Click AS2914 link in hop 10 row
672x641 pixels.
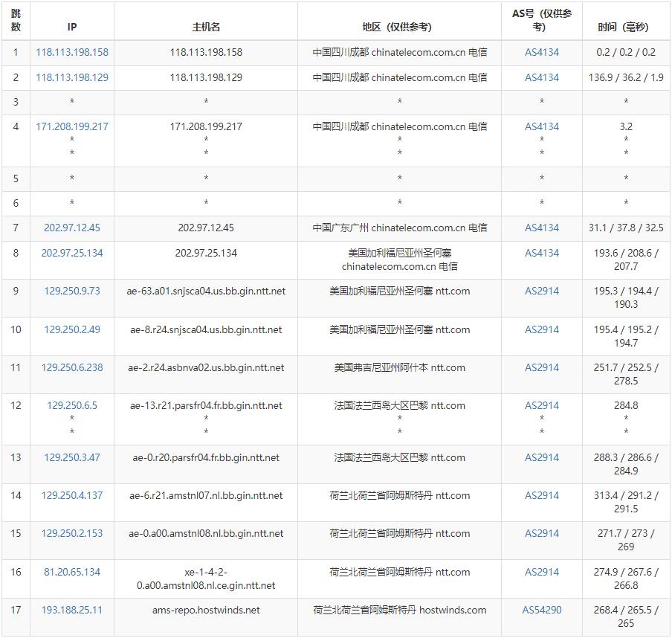pyautogui.click(x=542, y=329)
